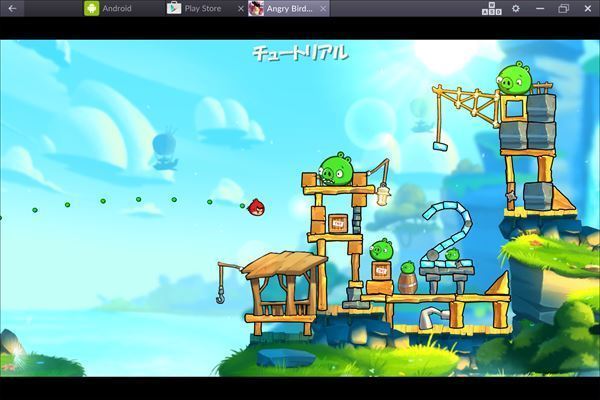
Task: Switch to the Play Store tab
Action: click(x=203, y=8)
